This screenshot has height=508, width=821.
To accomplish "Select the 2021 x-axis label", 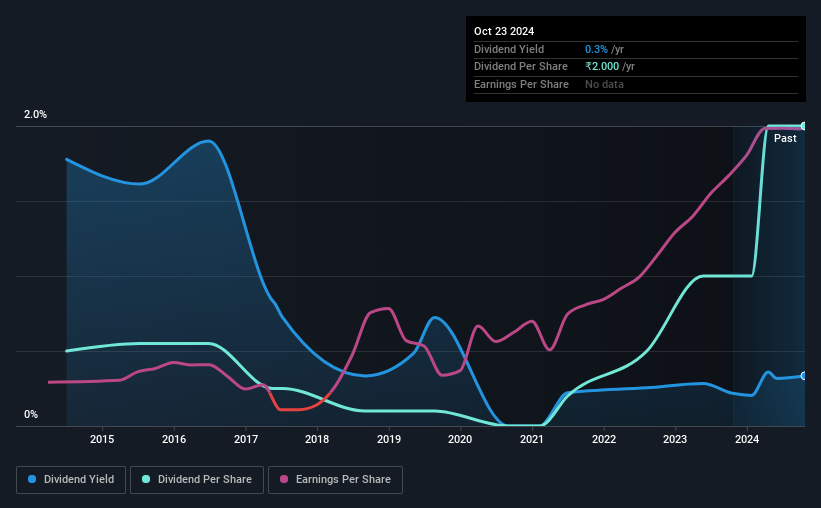I will [532, 439].
